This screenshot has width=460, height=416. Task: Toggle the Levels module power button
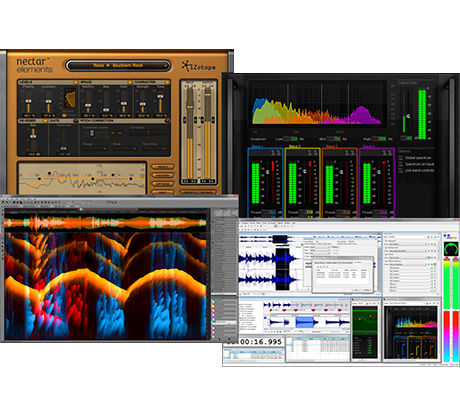(76, 82)
